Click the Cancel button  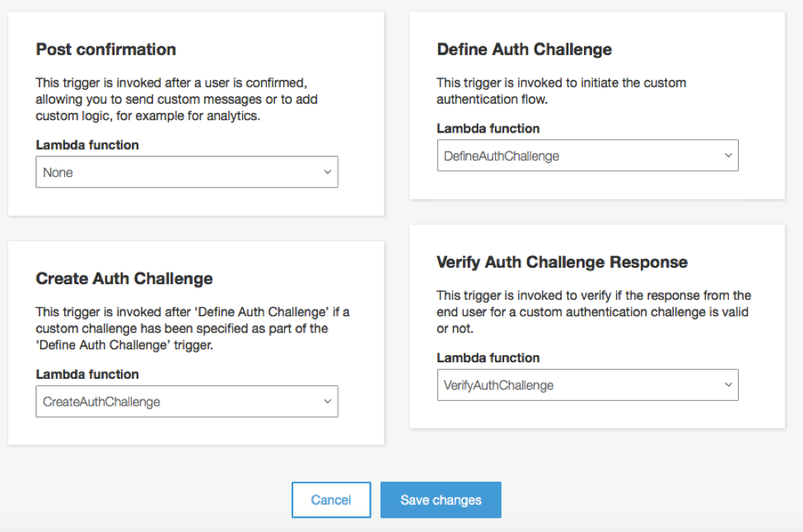point(331,500)
